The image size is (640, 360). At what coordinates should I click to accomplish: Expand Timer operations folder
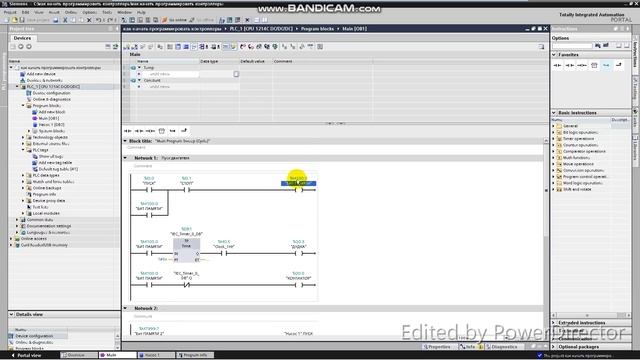[x=554, y=139]
